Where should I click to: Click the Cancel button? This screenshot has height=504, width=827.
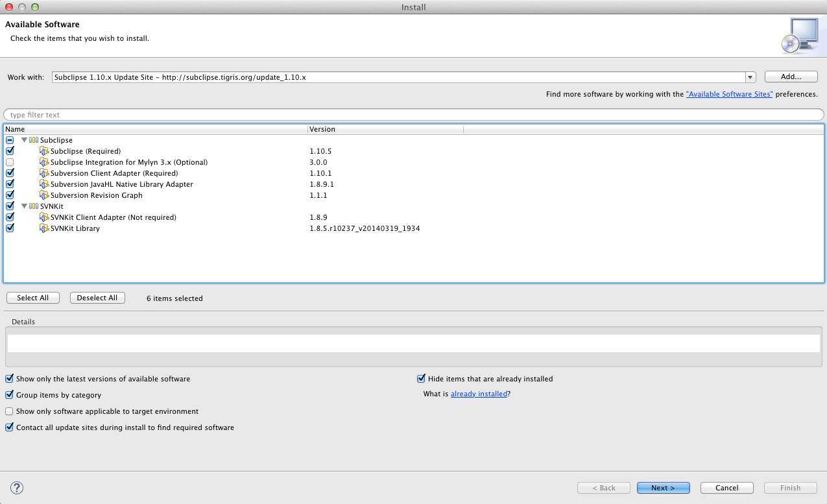coord(727,488)
